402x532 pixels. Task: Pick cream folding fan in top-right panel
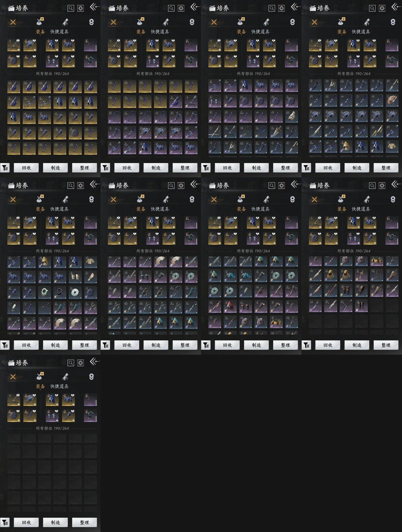(392, 100)
